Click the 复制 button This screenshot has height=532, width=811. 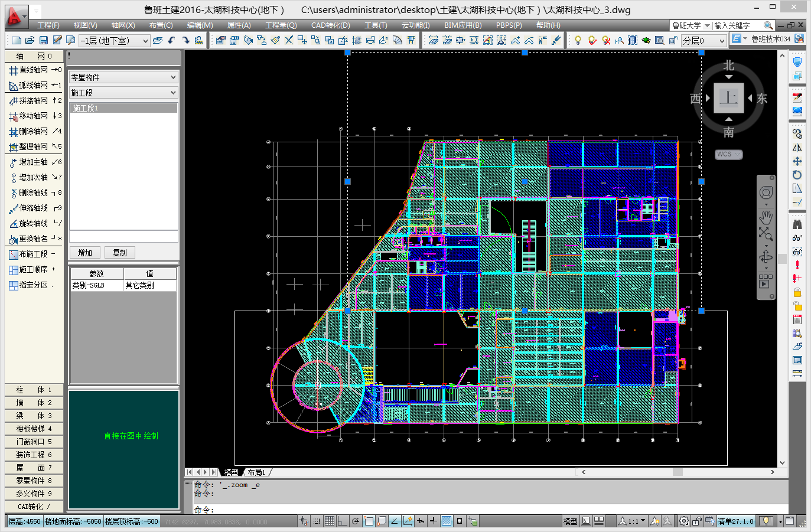pyautogui.click(x=119, y=253)
